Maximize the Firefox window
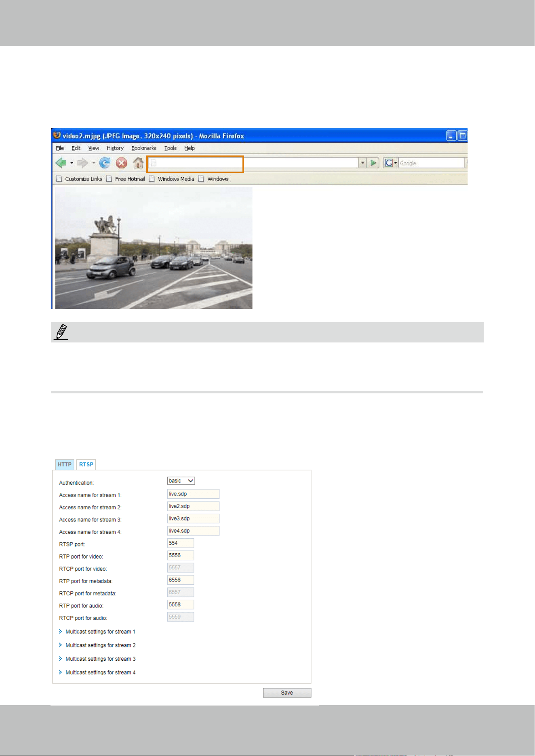This screenshot has width=535, height=756. (x=463, y=136)
